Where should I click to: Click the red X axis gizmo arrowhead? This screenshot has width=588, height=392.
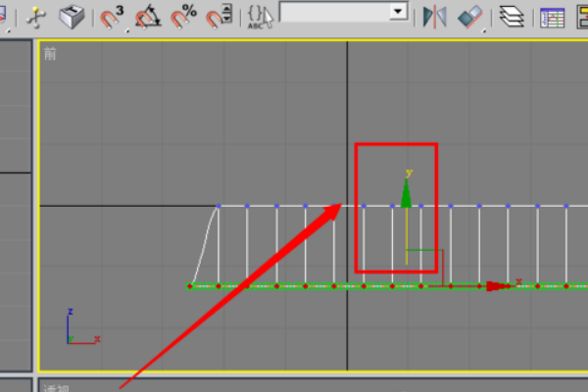pos(498,286)
